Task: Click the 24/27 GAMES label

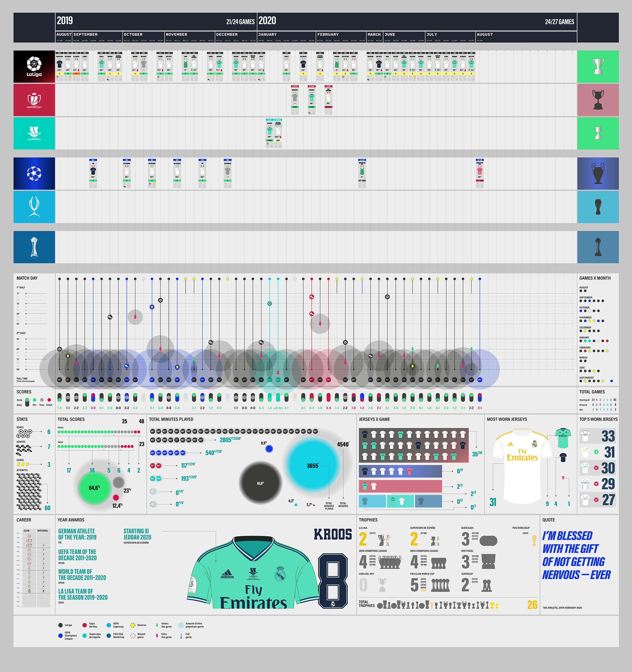Action: pos(559,22)
